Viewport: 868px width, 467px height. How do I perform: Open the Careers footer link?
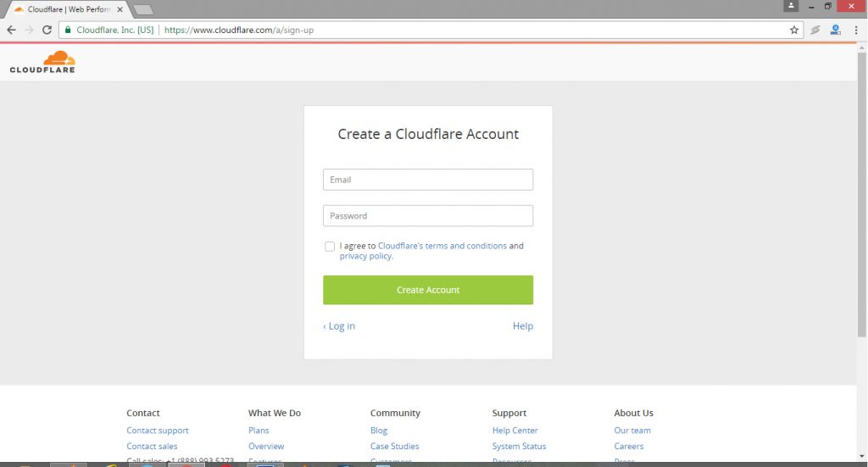(629, 446)
